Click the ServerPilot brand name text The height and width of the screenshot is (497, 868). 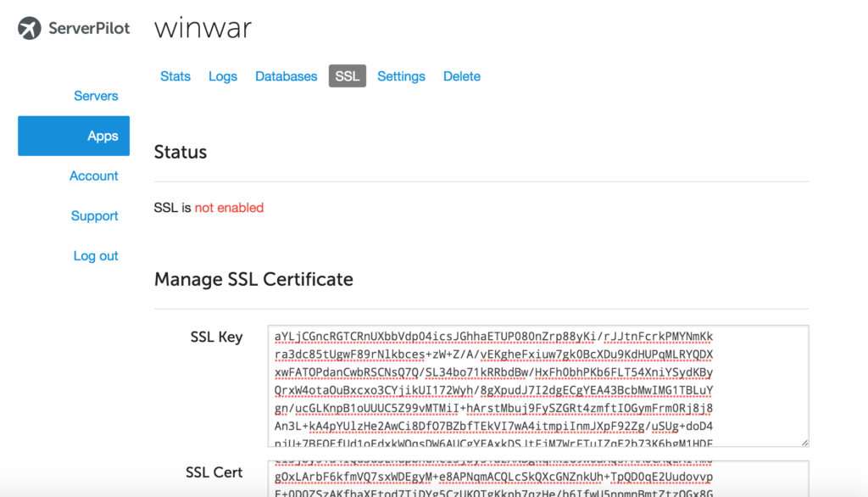[89, 28]
